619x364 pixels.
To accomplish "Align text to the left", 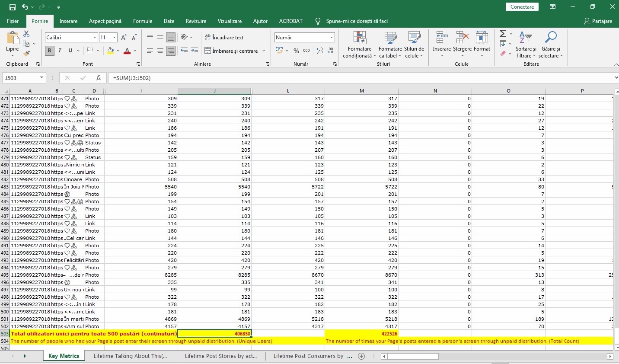I will (150, 51).
